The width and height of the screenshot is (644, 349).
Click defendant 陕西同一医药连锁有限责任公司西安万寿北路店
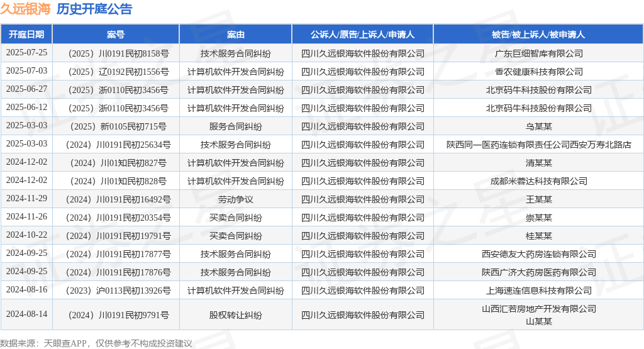pyautogui.click(x=538, y=145)
